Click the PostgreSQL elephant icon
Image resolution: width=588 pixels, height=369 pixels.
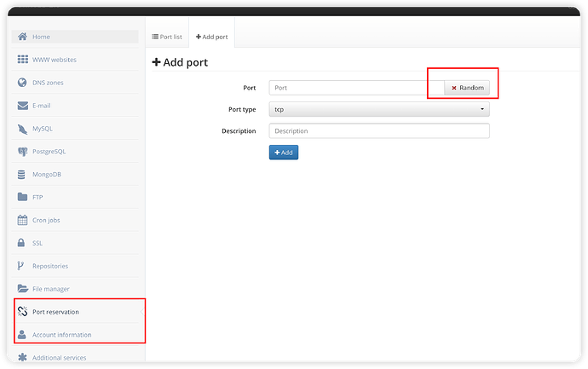(22, 152)
